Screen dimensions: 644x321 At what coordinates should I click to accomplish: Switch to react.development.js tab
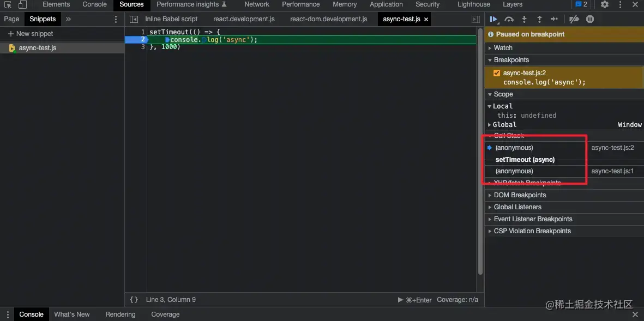[x=244, y=19]
